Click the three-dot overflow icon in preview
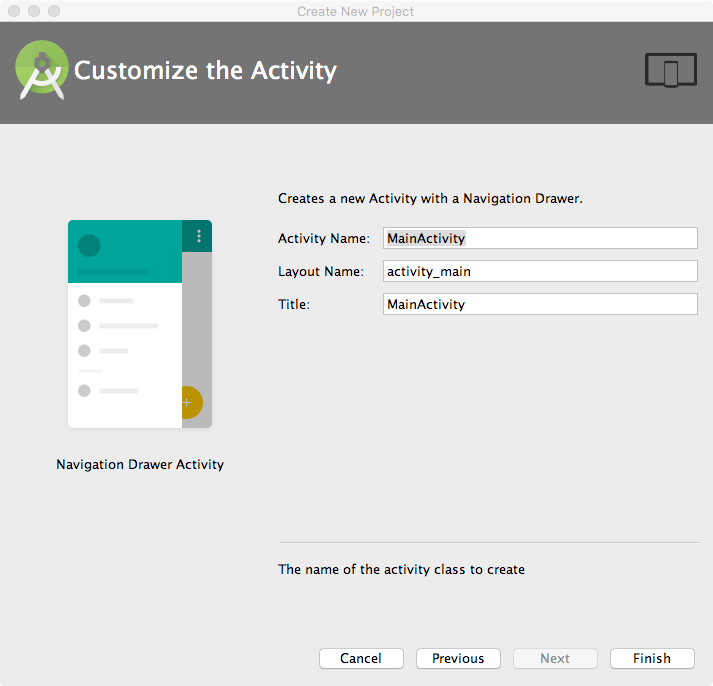 pos(199,236)
